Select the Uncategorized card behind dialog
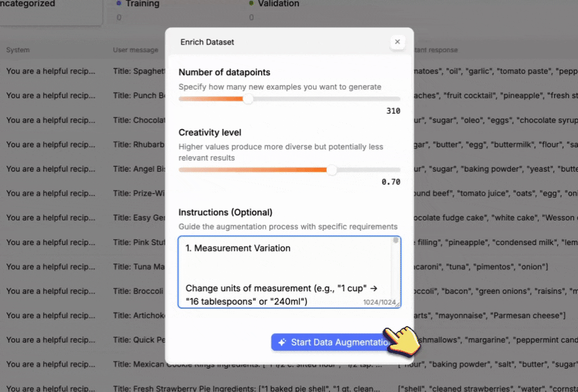578x392 pixels. tap(51, 12)
